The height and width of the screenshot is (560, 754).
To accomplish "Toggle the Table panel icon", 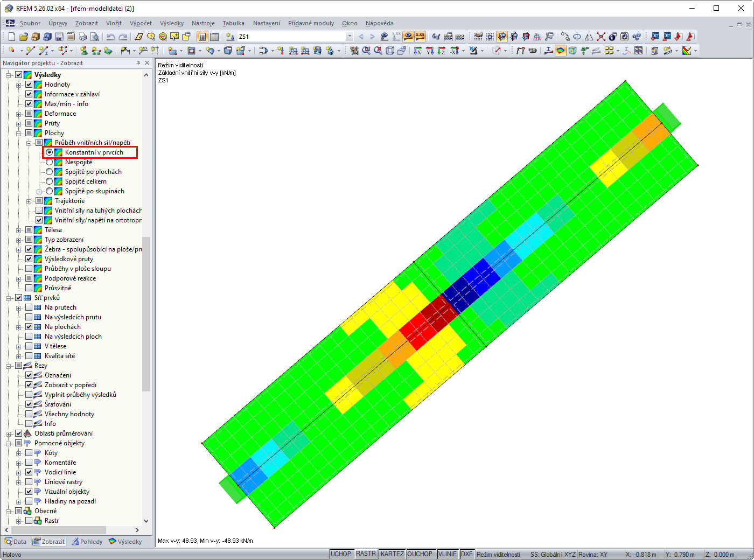I will pos(214,37).
